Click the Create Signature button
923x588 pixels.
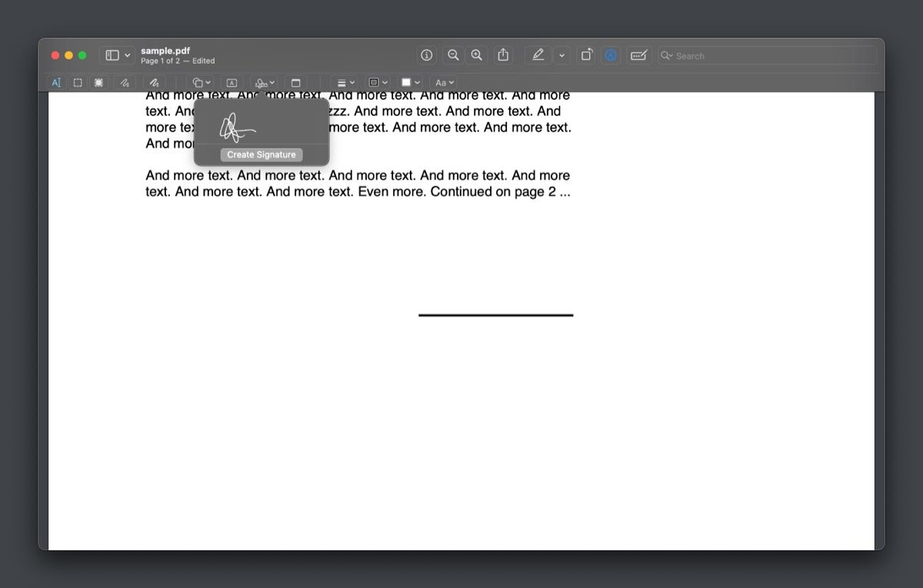pyautogui.click(x=262, y=154)
